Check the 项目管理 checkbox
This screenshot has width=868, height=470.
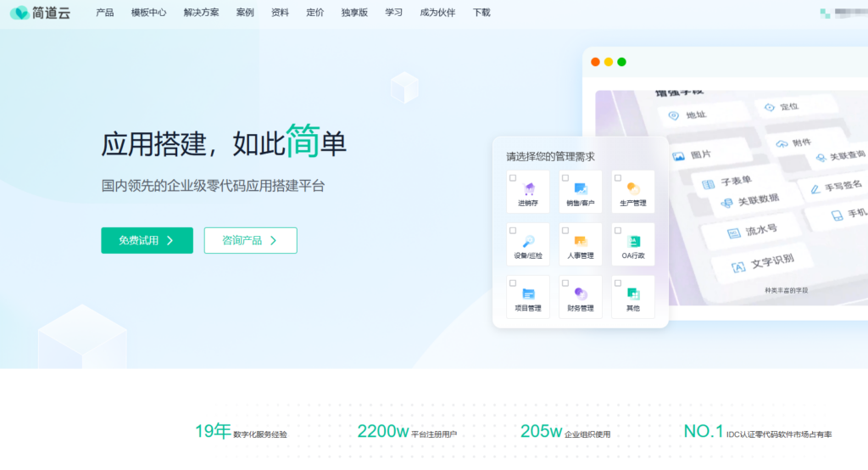click(x=513, y=283)
